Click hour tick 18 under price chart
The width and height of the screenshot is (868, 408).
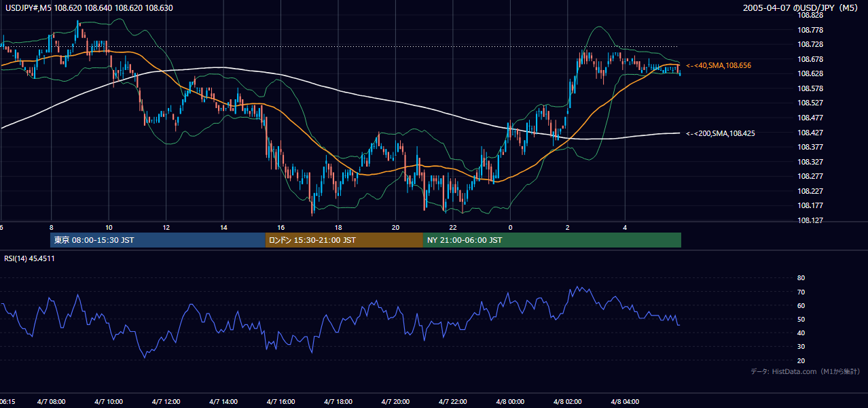(338, 227)
